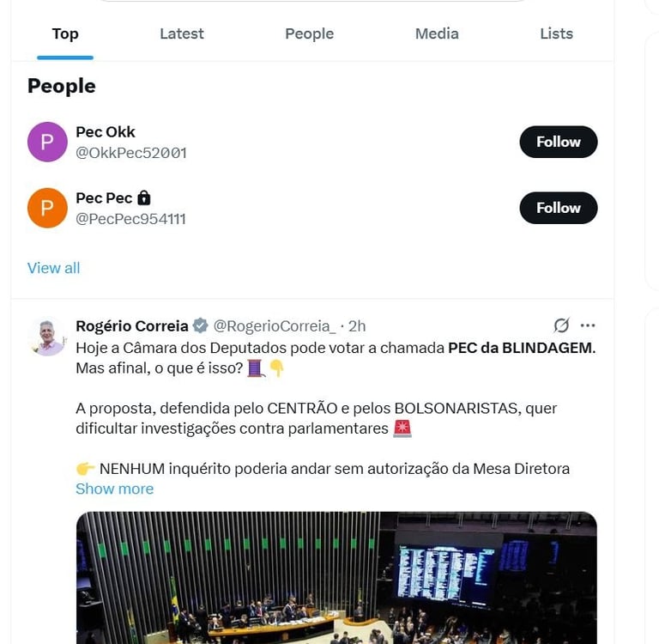659x644 pixels.
Task: Open the Media tab
Action: (437, 33)
